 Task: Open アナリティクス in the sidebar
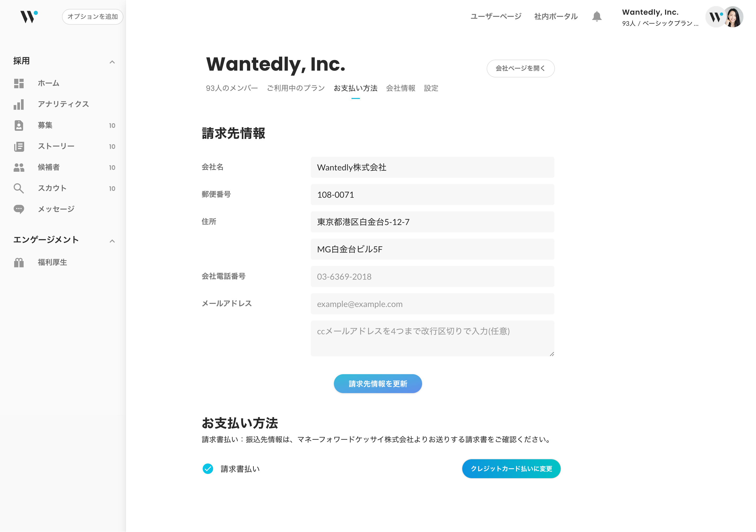point(63,105)
